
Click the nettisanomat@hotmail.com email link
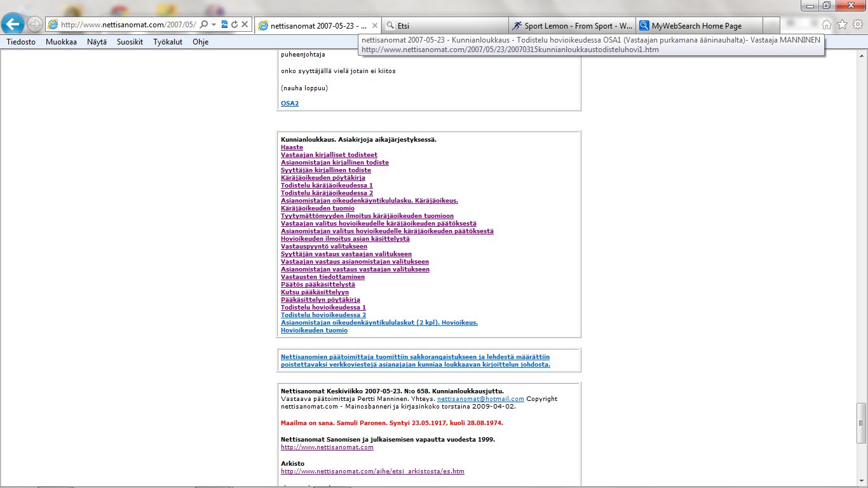click(x=480, y=399)
